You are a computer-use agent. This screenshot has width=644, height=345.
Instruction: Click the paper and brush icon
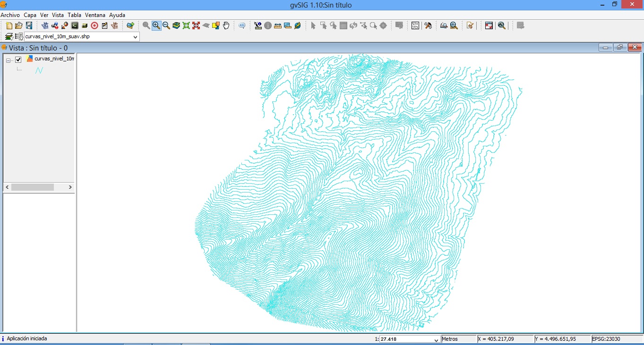click(x=470, y=25)
